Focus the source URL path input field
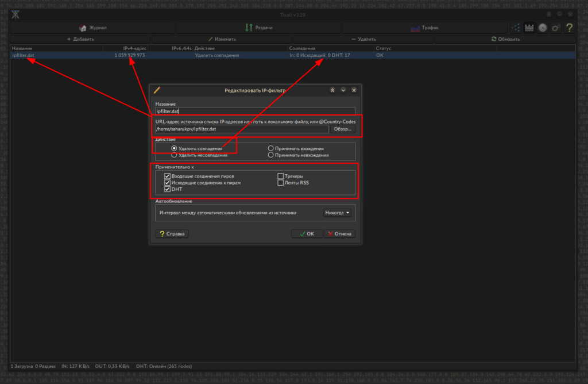This screenshot has height=384, width=588. 242,129
